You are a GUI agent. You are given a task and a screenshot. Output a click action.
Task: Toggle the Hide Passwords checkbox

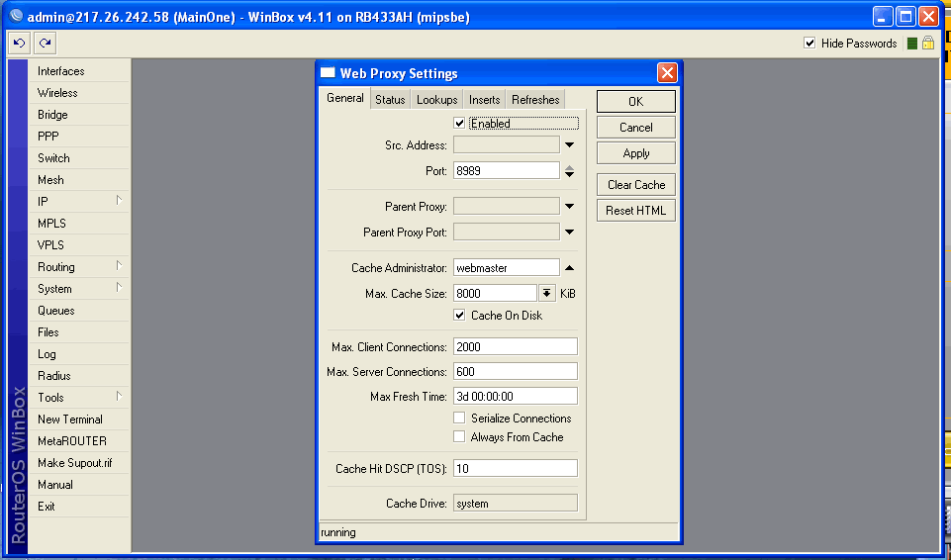tap(809, 43)
